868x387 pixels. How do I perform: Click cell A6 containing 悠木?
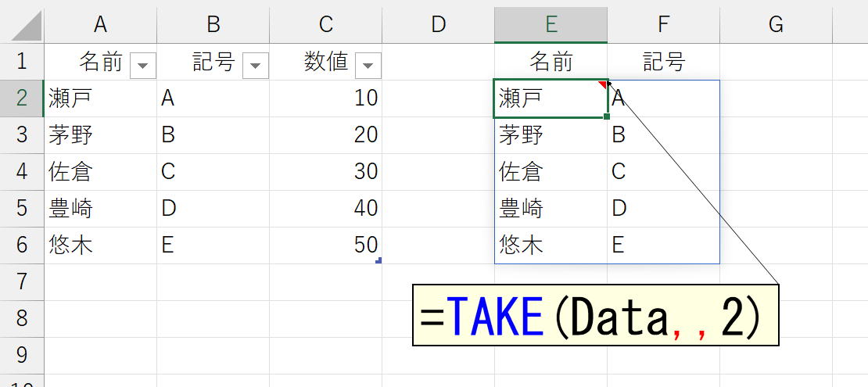point(101,245)
